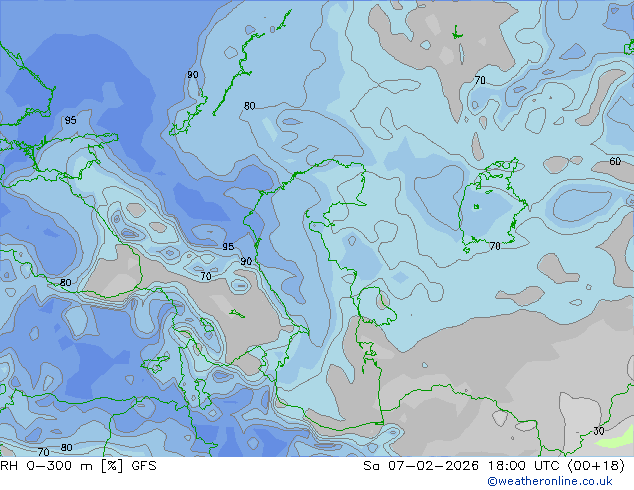
Task: Click the "Sa 07-02-2026 18:00 UTC (00+18)" timestamp
Action: pyautogui.click(x=494, y=466)
